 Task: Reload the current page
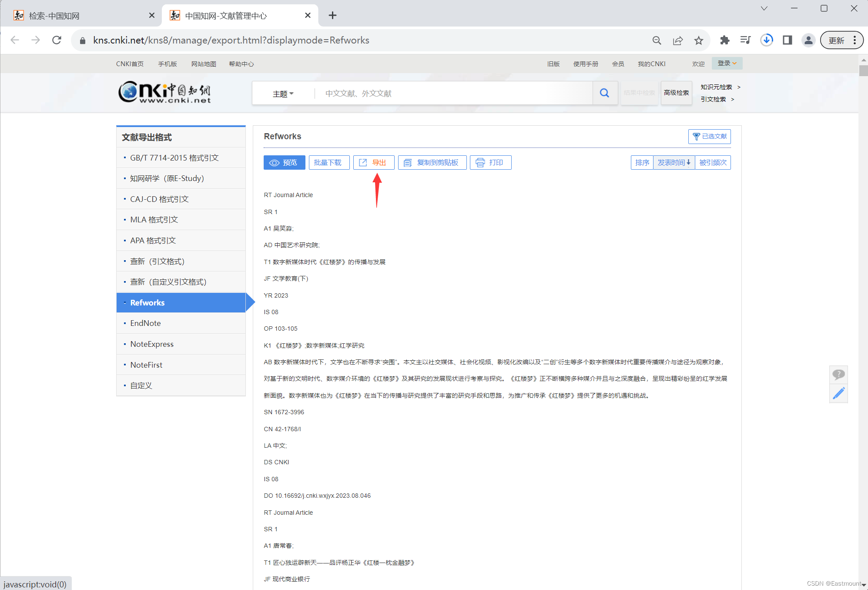click(57, 40)
